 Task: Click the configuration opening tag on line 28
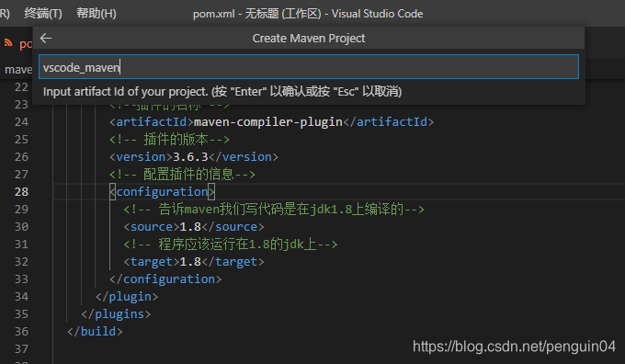163,192
